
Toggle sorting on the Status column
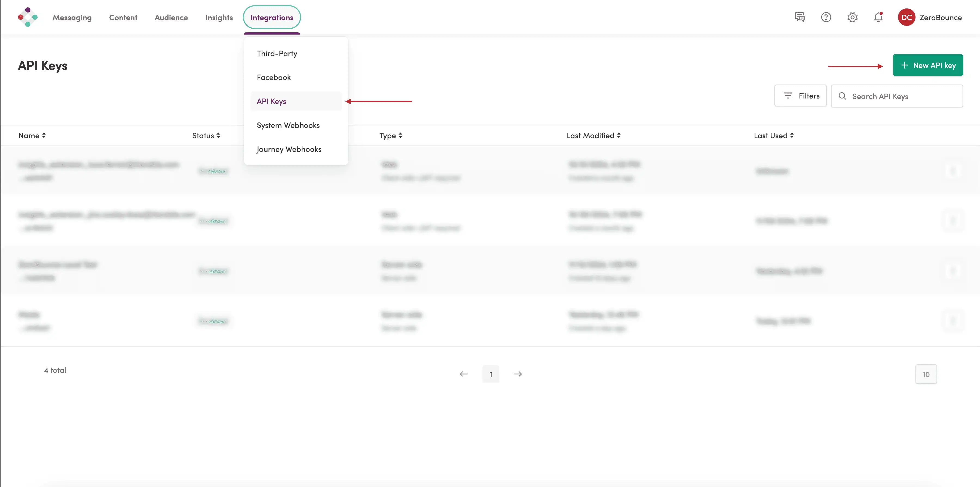pos(206,135)
